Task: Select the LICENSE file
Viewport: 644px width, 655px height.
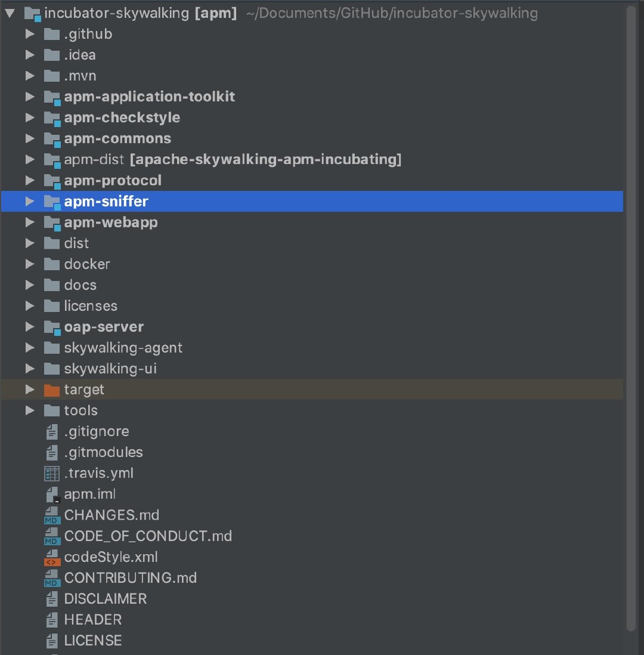Action: 93,641
